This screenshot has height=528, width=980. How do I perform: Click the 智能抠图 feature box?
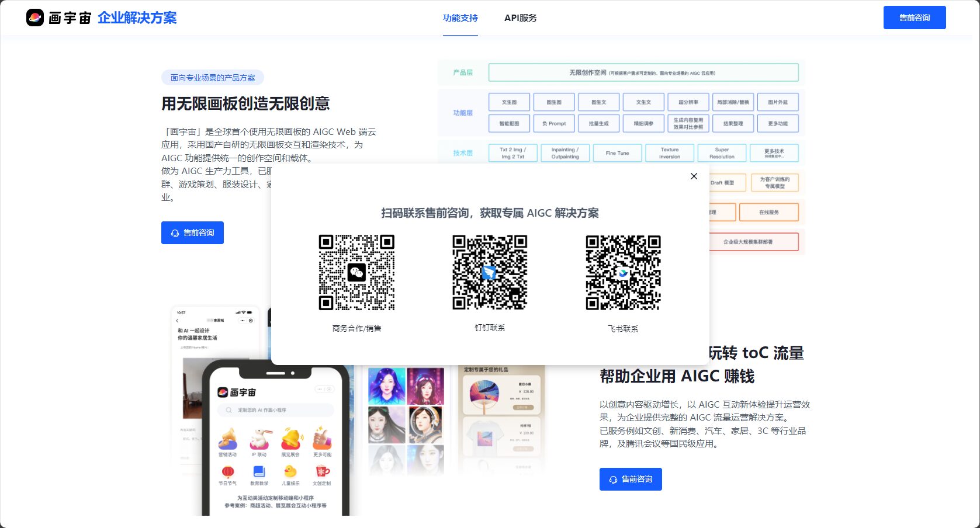click(509, 123)
